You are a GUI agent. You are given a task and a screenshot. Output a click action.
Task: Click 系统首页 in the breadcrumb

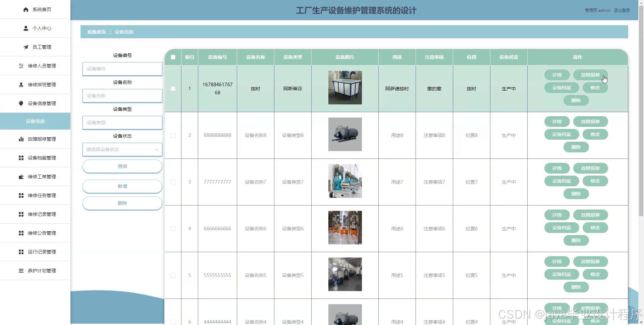[97, 32]
